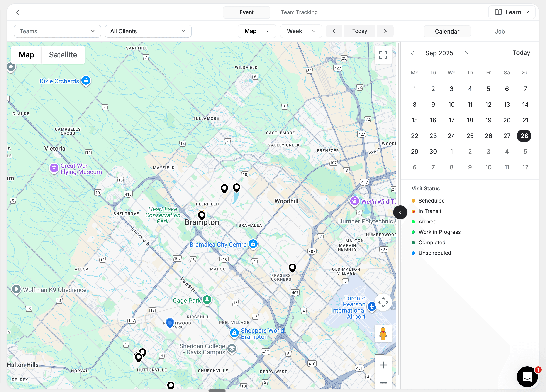Select September 15 in the calendar
This screenshot has height=392, width=546.
[415, 120]
